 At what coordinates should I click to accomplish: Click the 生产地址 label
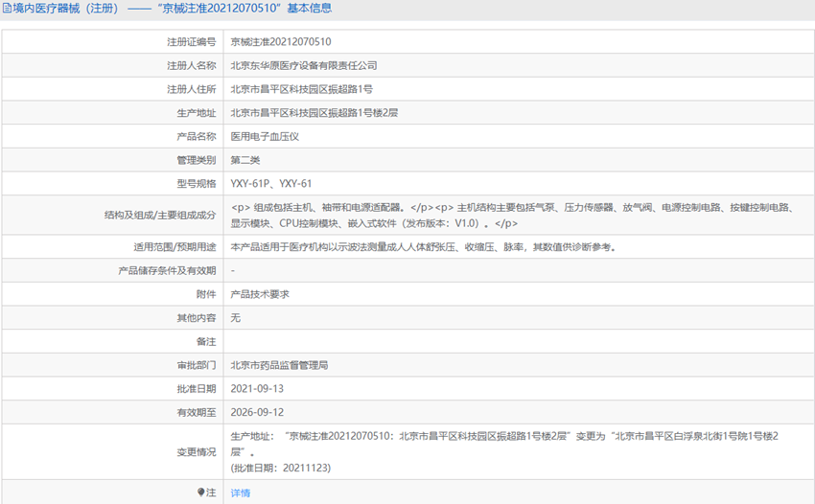pyautogui.click(x=197, y=113)
